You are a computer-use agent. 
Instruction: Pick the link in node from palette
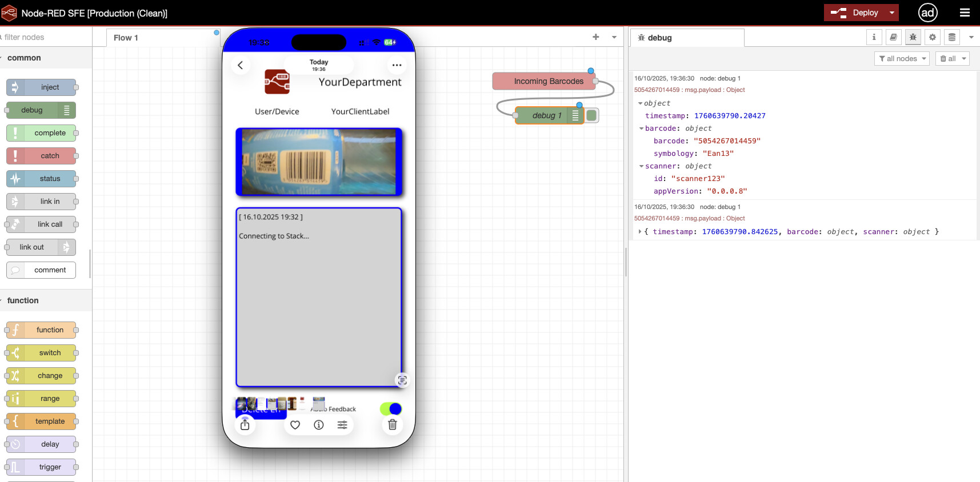tap(41, 202)
